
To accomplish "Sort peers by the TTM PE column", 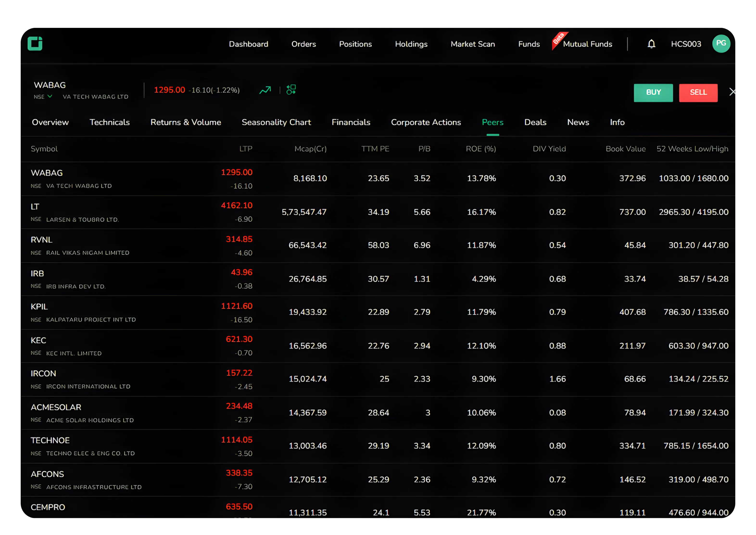I will coord(375,148).
